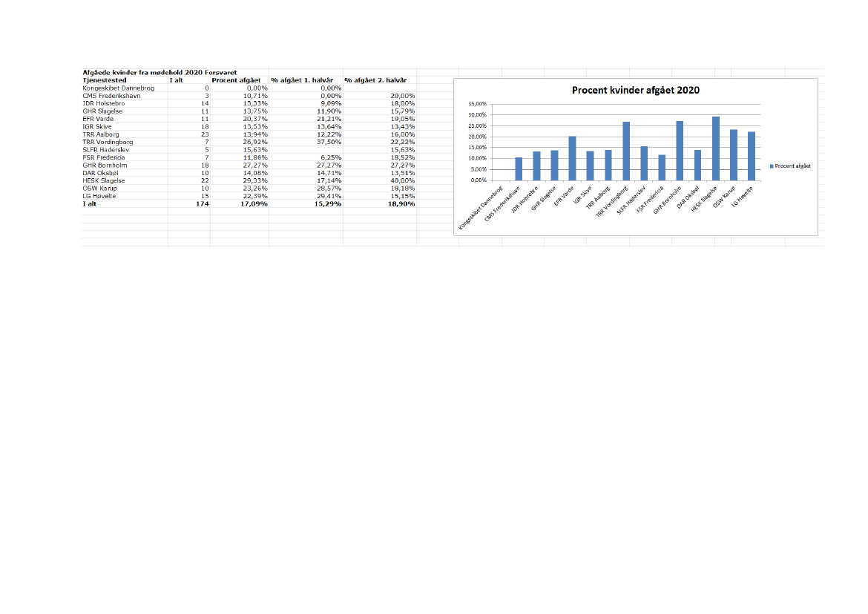Click the '29,41%' cell for LG Høvelte

coord(329,196)
